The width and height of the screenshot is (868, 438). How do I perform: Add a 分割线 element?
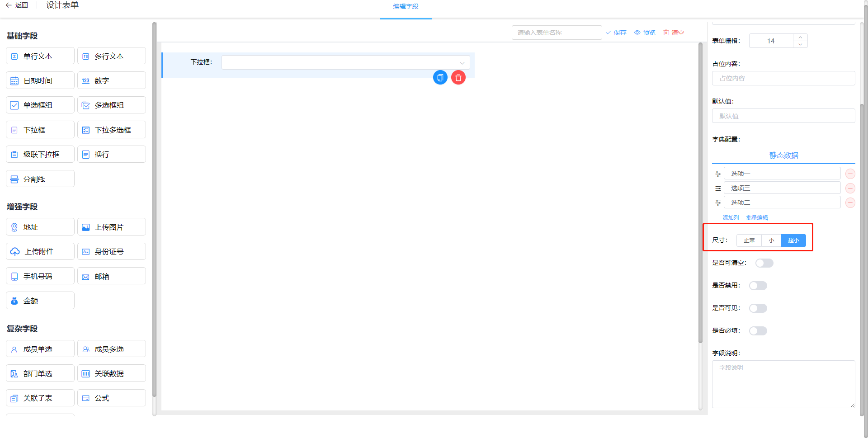(40, 179)
